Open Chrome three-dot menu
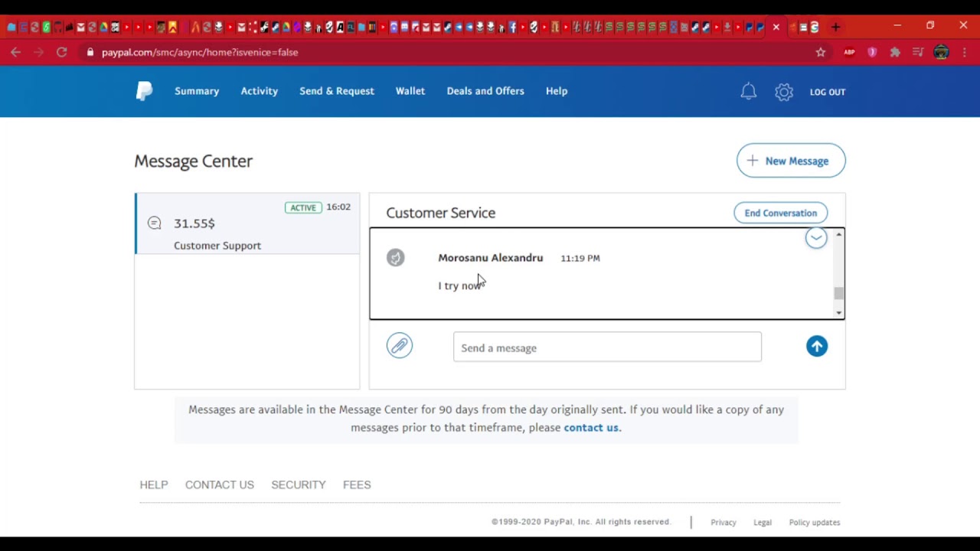This screenshot has width=980, height=551. pos(965,52)
